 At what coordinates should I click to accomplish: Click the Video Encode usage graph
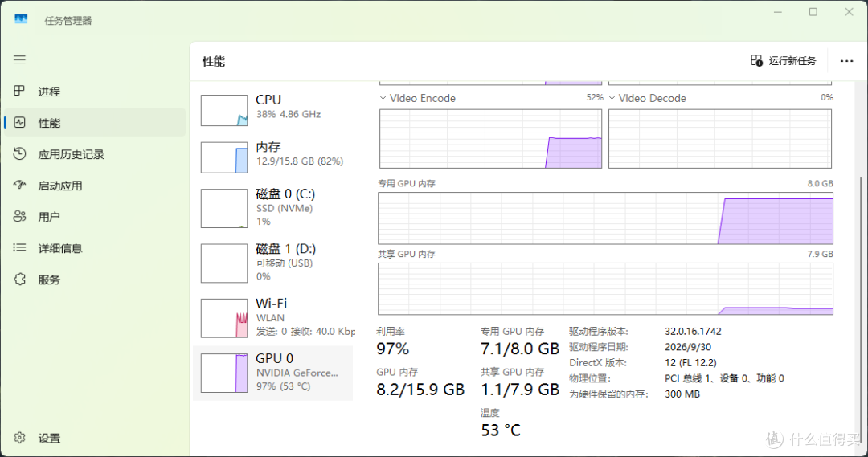click(490, 139)
